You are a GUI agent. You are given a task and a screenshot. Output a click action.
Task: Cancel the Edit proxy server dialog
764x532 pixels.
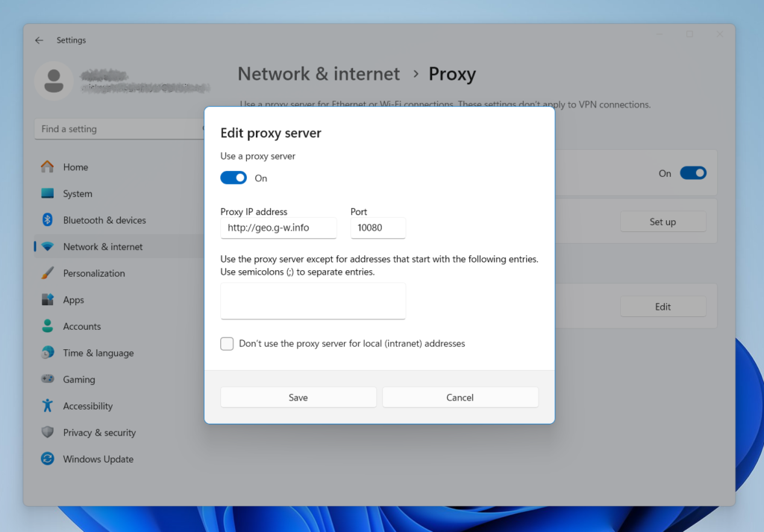tap(460, 398)
